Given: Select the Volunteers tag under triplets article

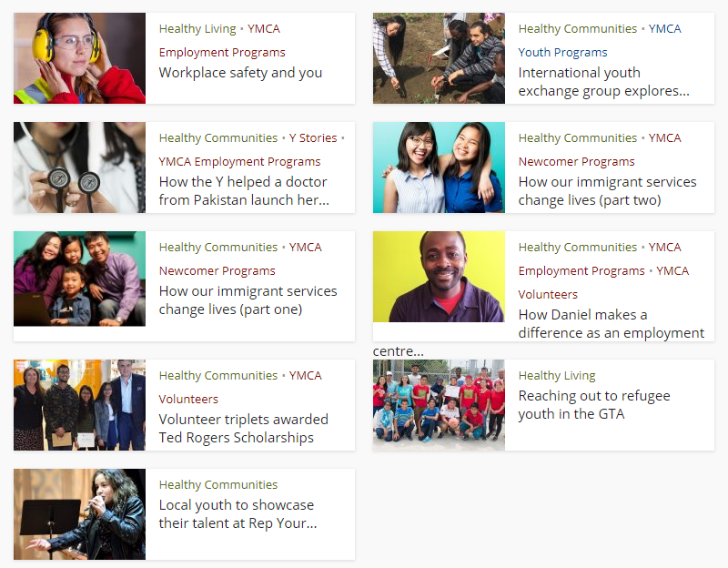Looking at the screenshot, I should click(188, 399).
